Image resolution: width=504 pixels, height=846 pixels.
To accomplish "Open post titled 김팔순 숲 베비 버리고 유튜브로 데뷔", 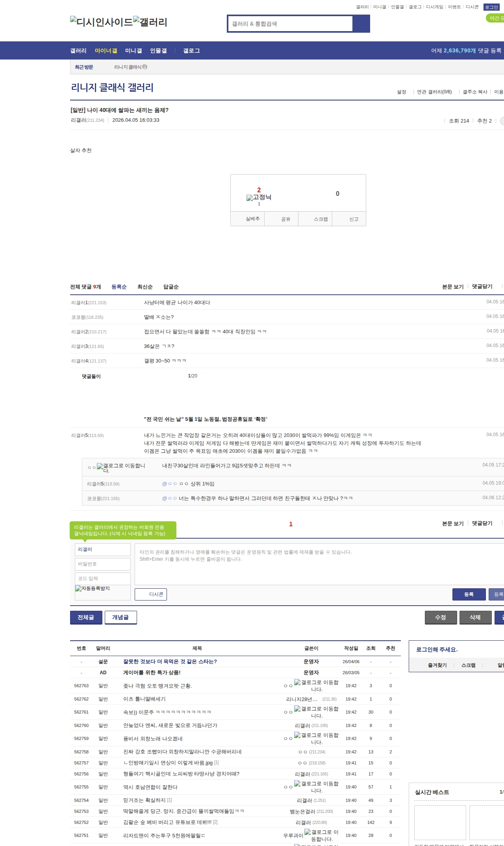I will pos(167,822).
